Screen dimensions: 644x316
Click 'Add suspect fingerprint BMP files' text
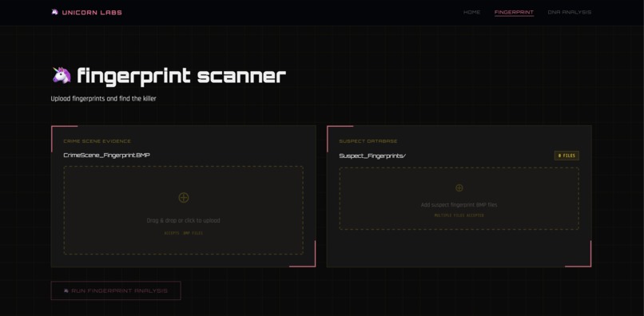(459, 205)
